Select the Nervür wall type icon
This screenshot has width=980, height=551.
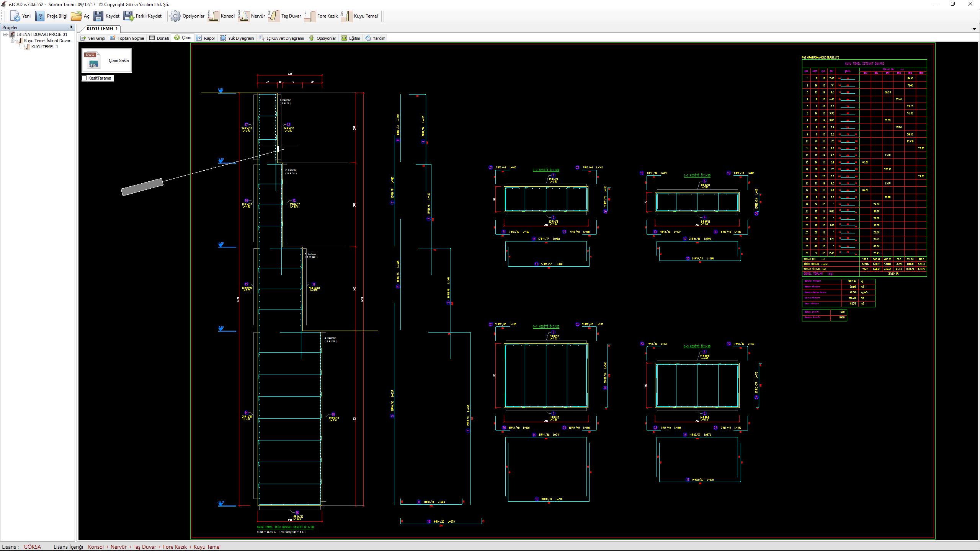[244, 16]
